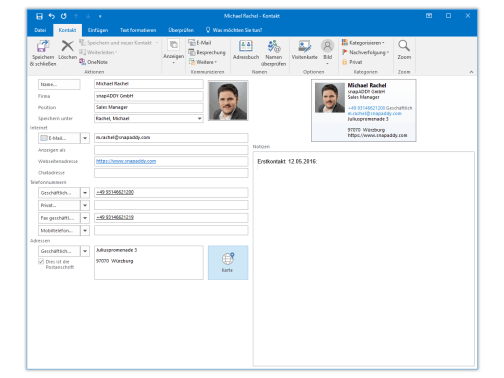Click the business card preview
Screen dimensions: 504x378
point(364,110)
